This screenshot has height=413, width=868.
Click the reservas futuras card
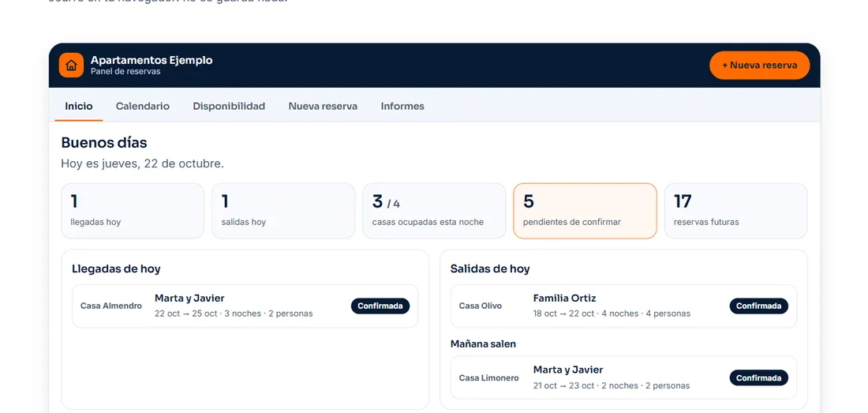[735, 211]
